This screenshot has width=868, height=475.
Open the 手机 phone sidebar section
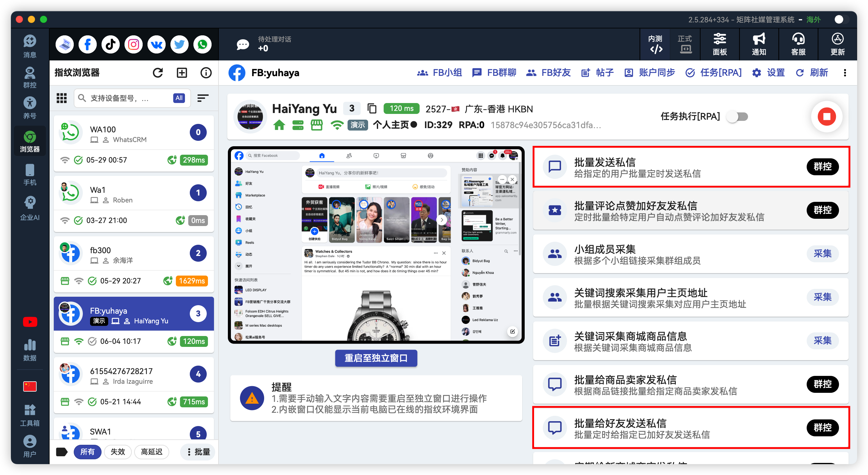point(30,175)
